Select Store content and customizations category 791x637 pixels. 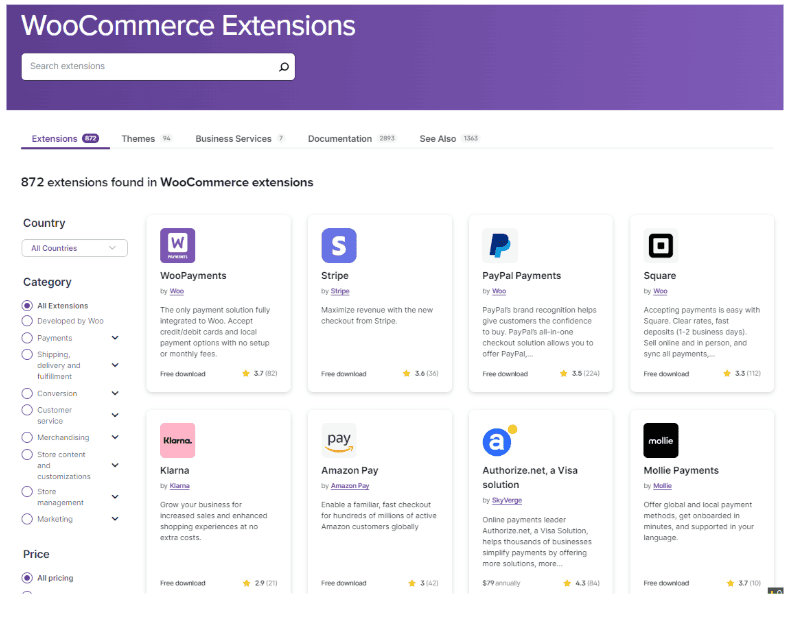(x=27, y=454)
